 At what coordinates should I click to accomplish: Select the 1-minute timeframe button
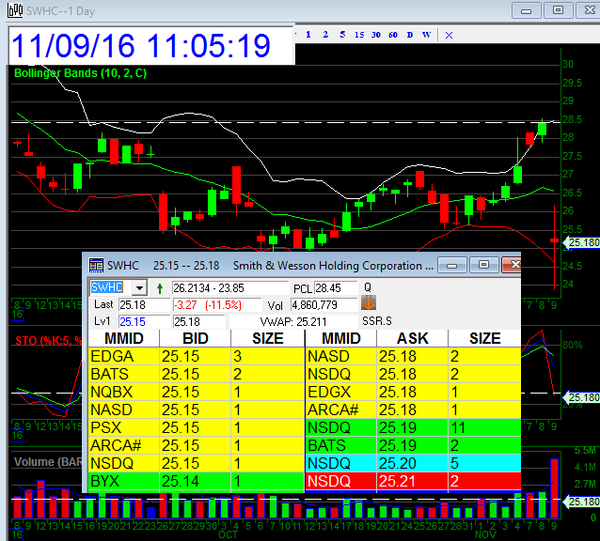click(309, 35)
